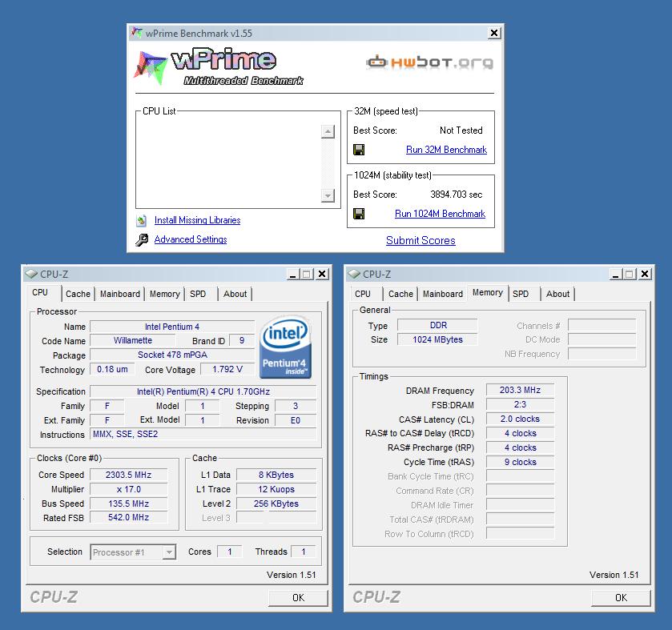The height and width of the screenshot is (630, 672).
Task: Click the 32M save score floppy icon
Action: (x=359, y=150)
